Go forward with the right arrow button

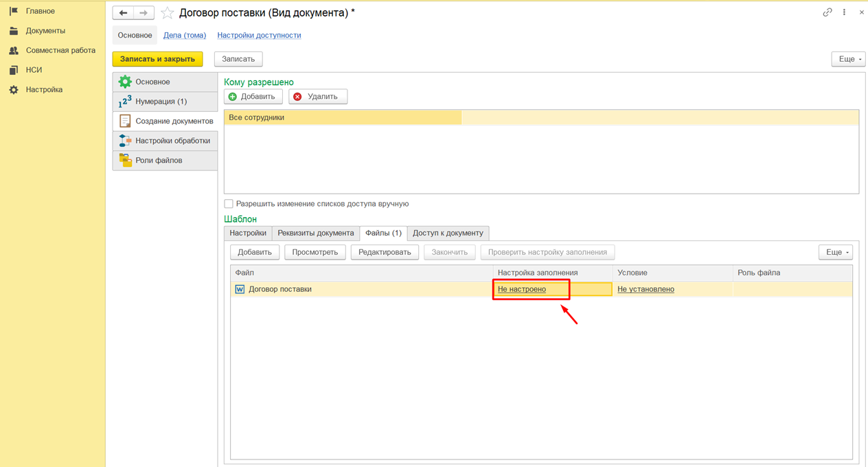point(144,13)
